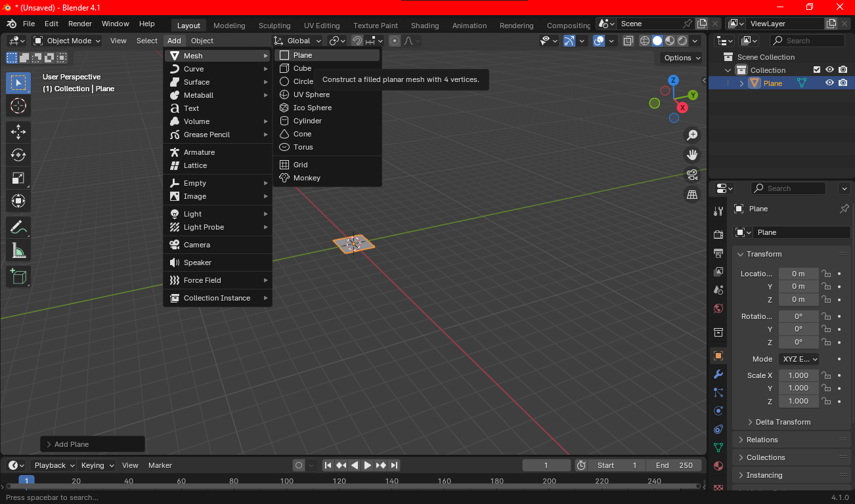
Task: Open the Tool properties tab
Action: (x=718, y=211)
